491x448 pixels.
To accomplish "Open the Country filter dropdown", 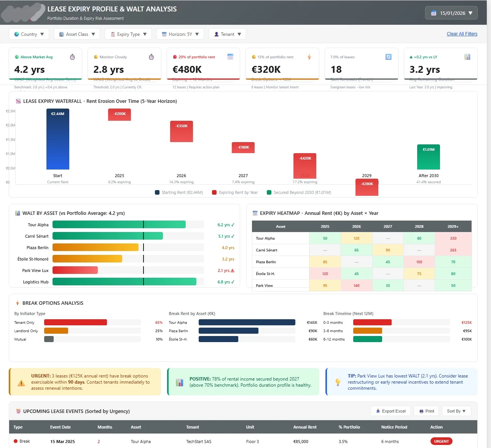I will click(29, 34).
